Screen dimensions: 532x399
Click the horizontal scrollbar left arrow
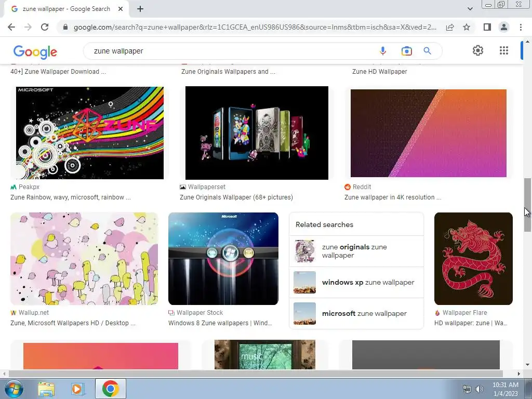tap(4, 374)
